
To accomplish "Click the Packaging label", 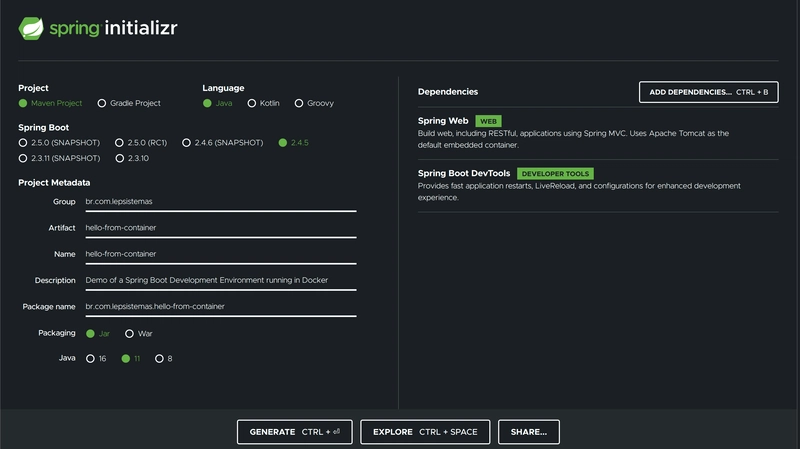I will (57, 333).
